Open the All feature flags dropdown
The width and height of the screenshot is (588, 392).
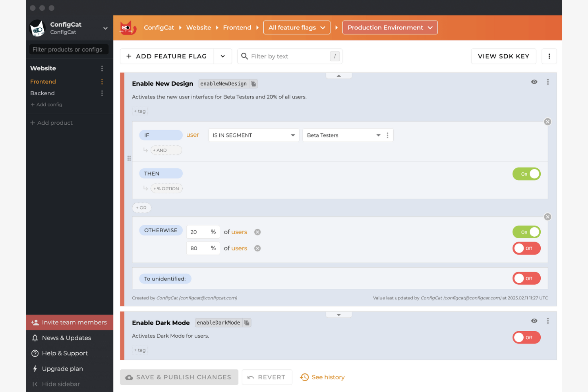point(297,27)
